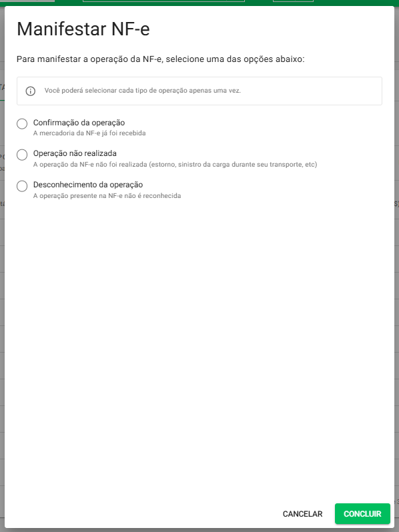
Task: Click 'A mercadoria da NF-e já foi recebida' description
Action: point(89,133)
